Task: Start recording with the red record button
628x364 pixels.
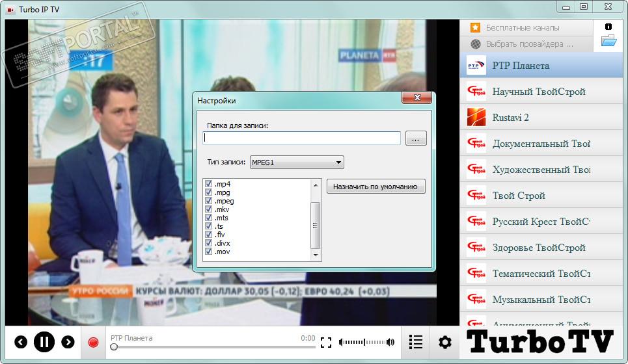Action: 93,343
